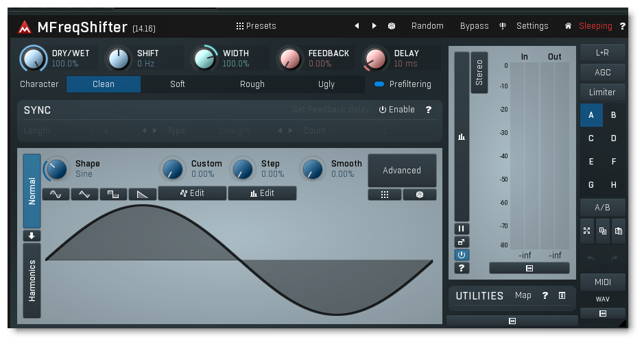Click the morph icon under A/B

(587, 231)
